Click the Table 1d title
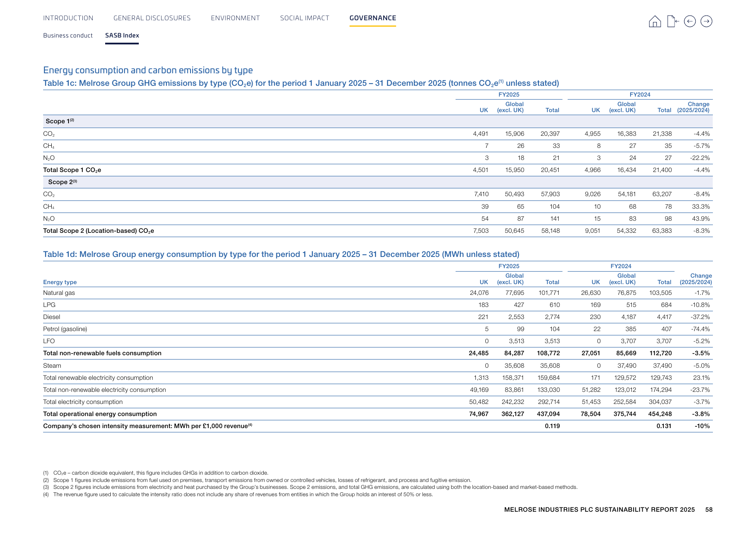The image size is (756, 535). tap(281, 254)
